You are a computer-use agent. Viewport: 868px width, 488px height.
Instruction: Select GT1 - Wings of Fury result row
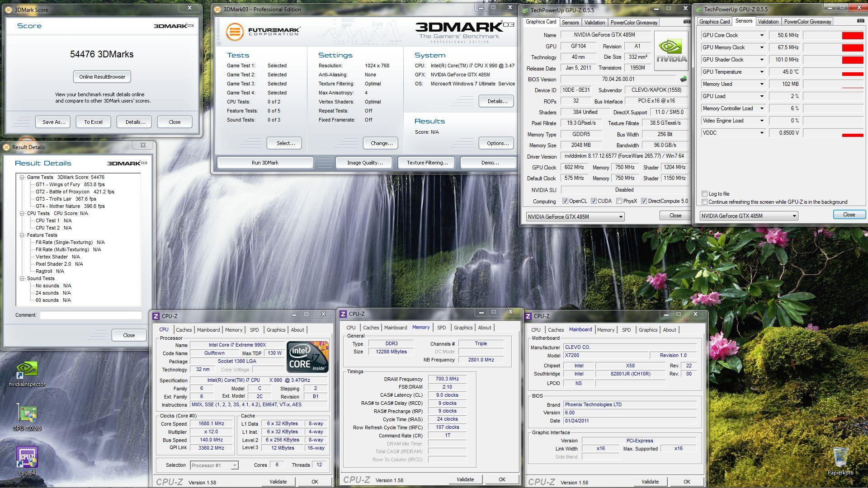pyautogui.click(x=70, y=184)
